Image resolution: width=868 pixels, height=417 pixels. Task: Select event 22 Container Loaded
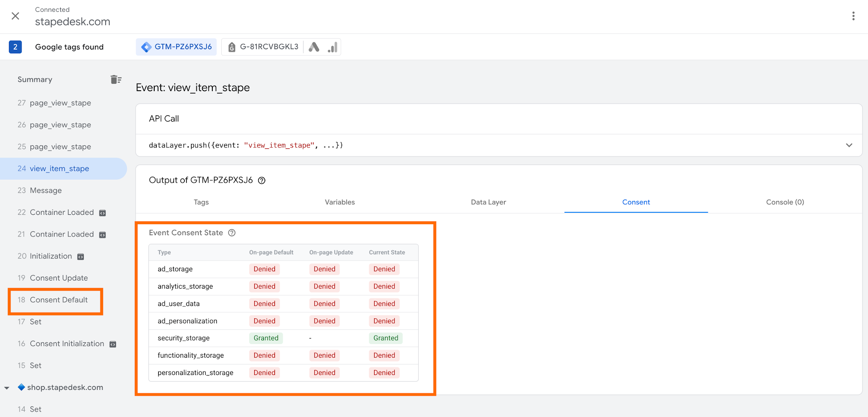coord(56,212)
